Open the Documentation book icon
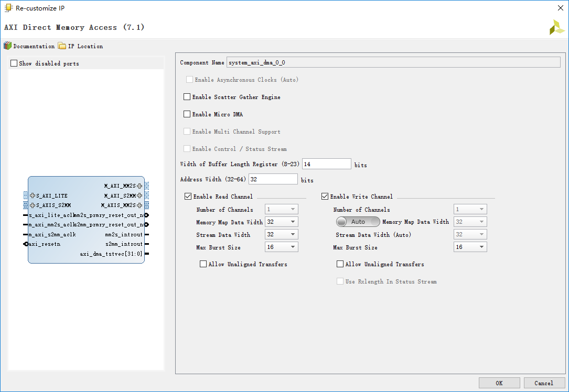This screenshot has height=392, width=569. coord(7,46)
